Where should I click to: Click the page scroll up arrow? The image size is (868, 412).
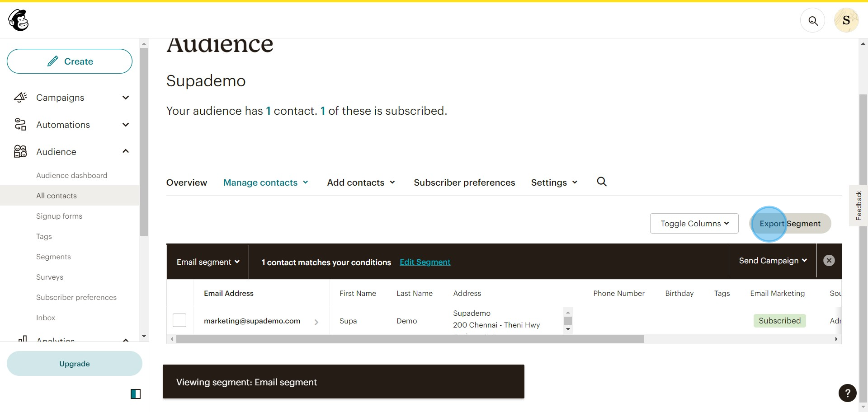pos(863,44)
